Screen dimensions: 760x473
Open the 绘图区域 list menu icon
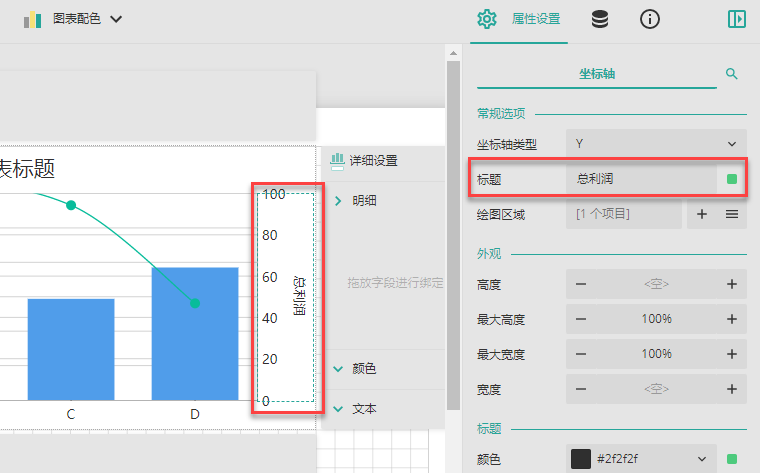tap(732, 214)
